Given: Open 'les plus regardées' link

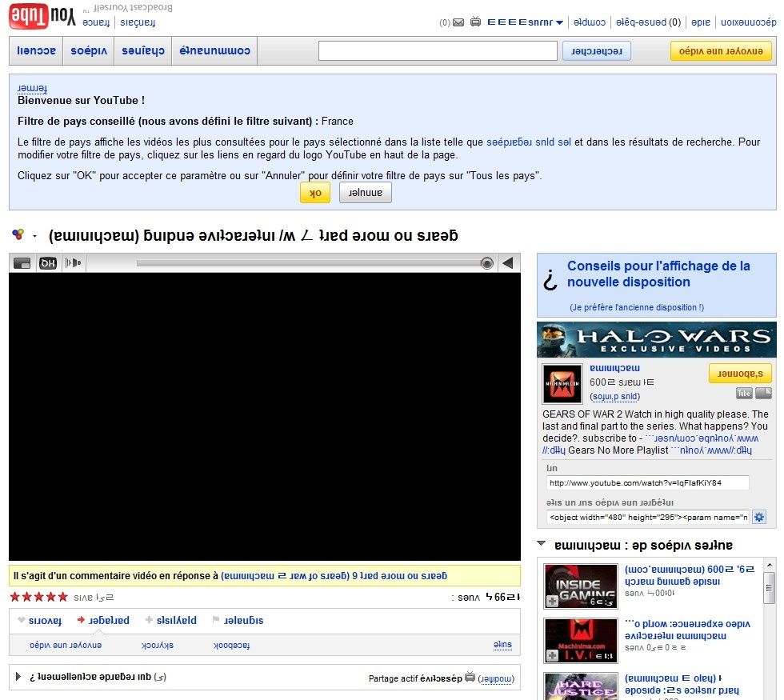Looking at the screenshot, I should [x=529, y=142].
